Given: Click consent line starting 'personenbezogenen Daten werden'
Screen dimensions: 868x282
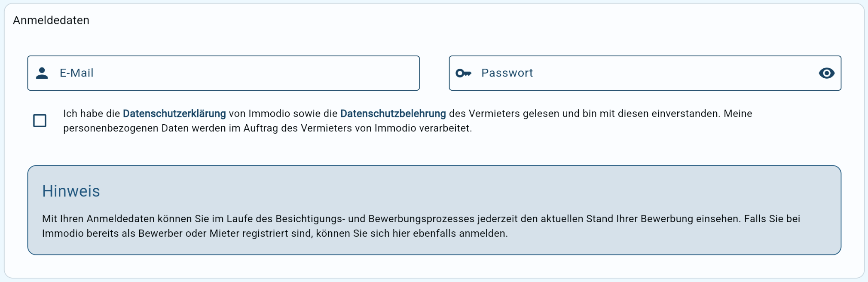Looking at the screenshot, I should [x=267, y=128].
